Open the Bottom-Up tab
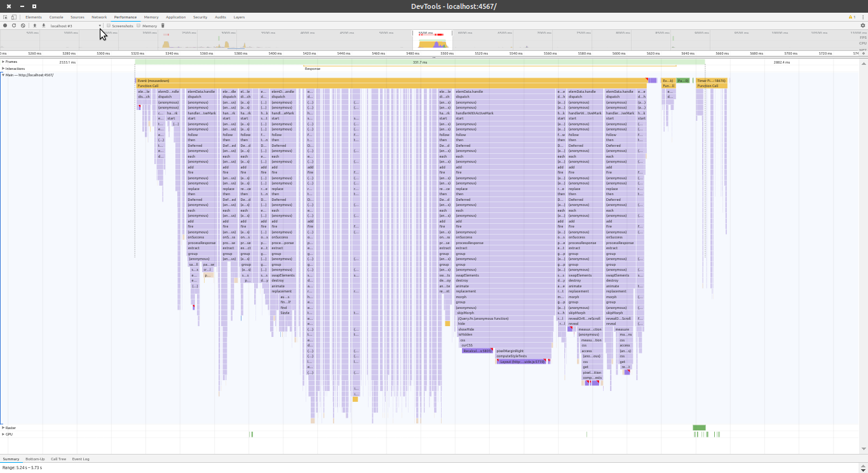 (x=35, y=458)
